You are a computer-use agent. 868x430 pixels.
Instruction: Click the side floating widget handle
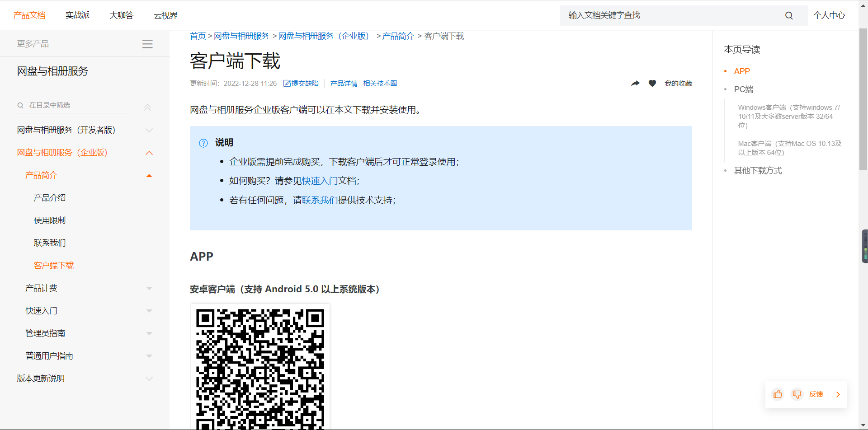[865, 246]
